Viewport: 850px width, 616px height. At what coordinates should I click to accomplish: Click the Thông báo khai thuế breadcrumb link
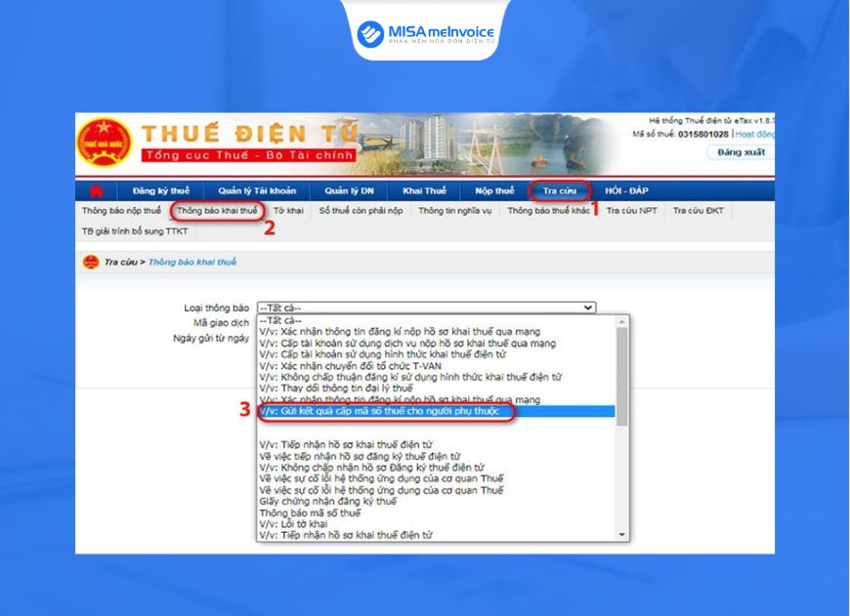[192, 263]
